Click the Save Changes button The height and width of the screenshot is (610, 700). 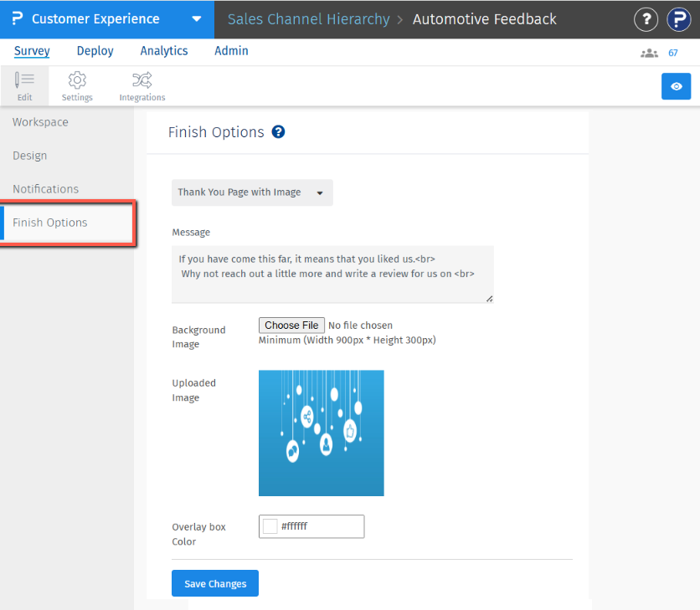(215, 583)
